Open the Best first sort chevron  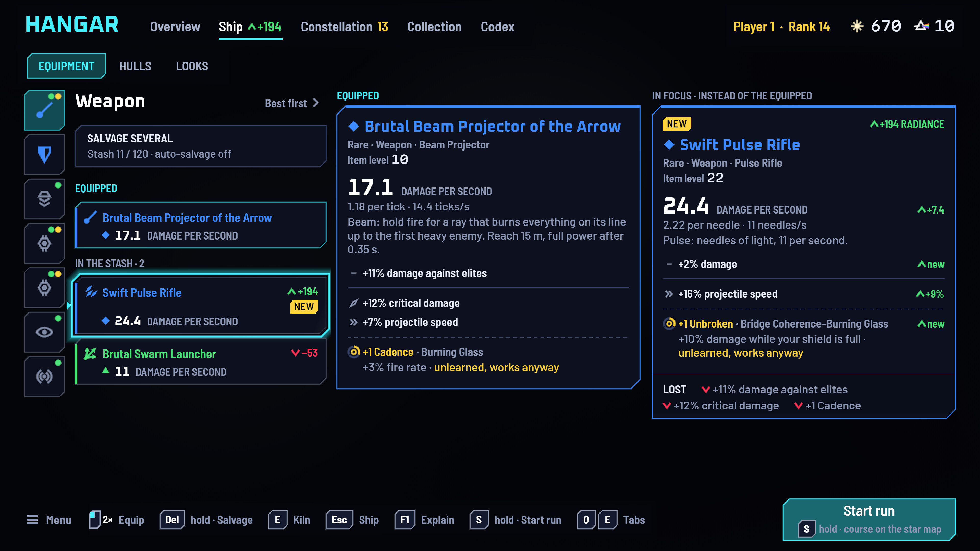[x=316, y=103]
